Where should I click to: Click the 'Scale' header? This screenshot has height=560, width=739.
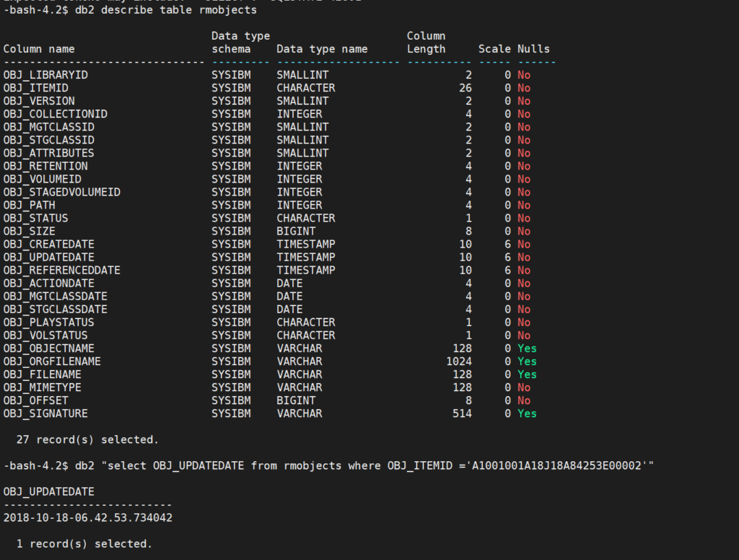(x=494, y=49)
